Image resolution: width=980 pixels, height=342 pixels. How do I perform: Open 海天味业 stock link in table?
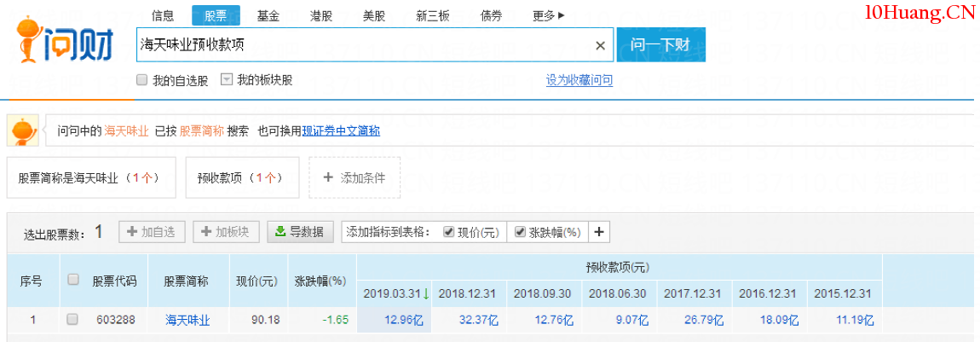point(187,321)
